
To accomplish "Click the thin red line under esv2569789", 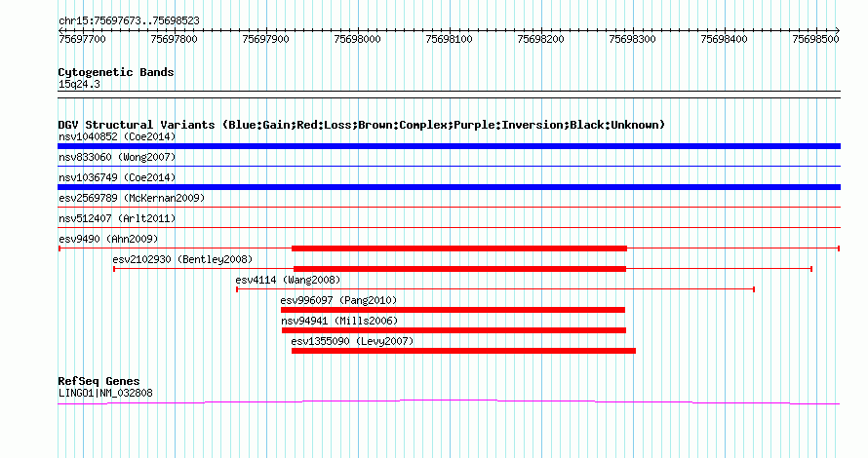I will tap(449, 207).
